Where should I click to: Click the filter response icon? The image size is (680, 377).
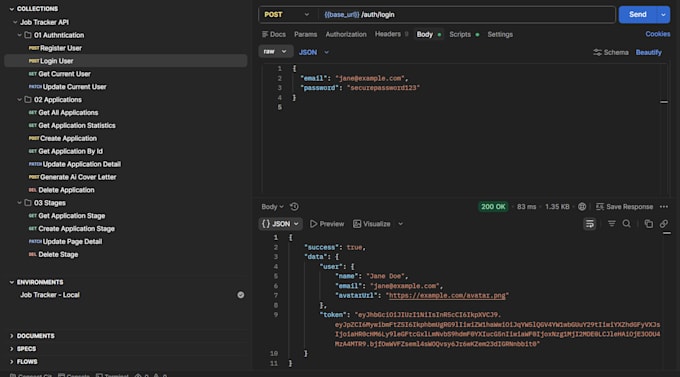click(x=611, y=224)
